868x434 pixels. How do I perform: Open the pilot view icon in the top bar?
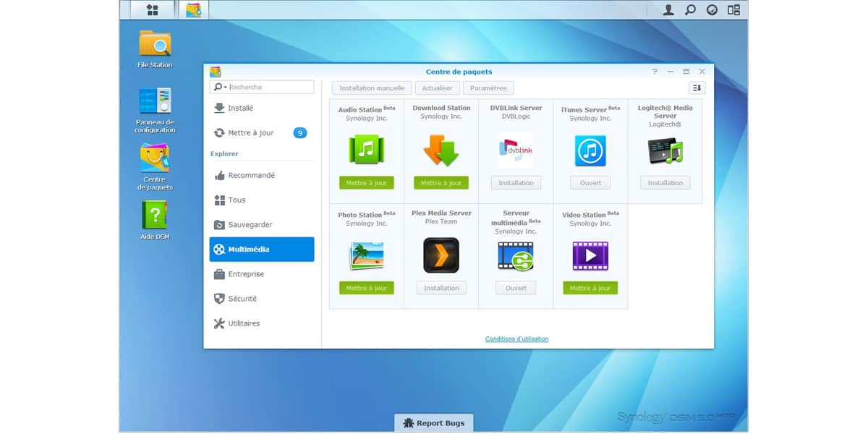point(733,10)
